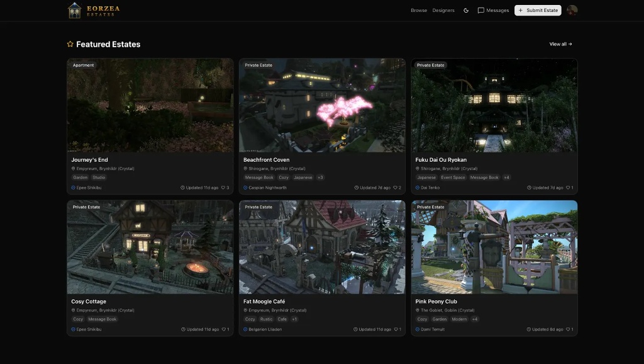The width and height of the screenshot is (644, 364).
Task: Open designer Caspian Nightworth's profile
Action: [267, 188]
